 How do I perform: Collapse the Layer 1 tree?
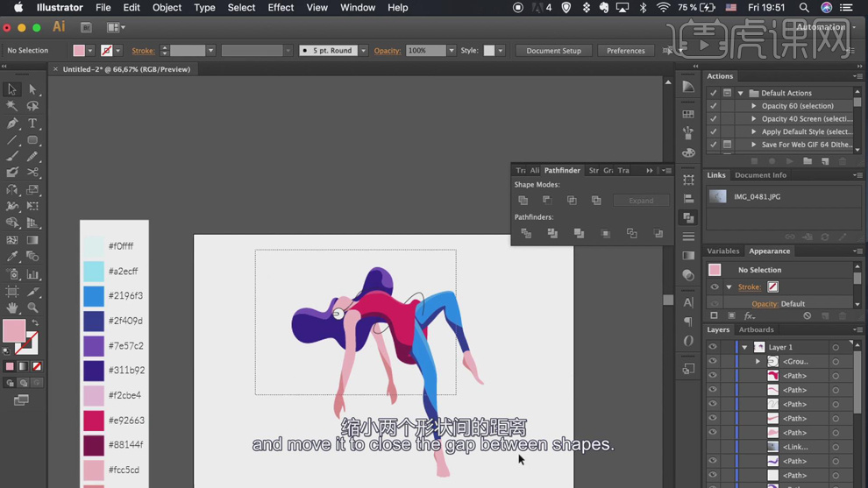point(744,347)
